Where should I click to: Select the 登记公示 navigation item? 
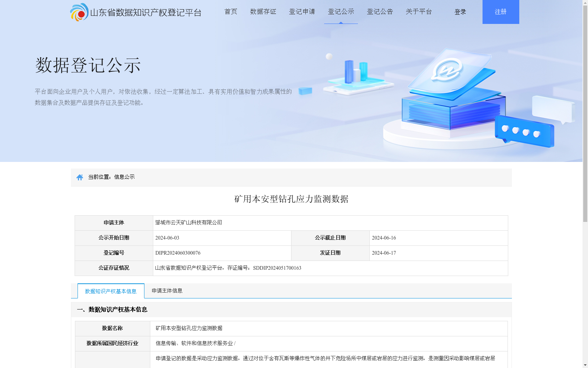tap(341, 11)
